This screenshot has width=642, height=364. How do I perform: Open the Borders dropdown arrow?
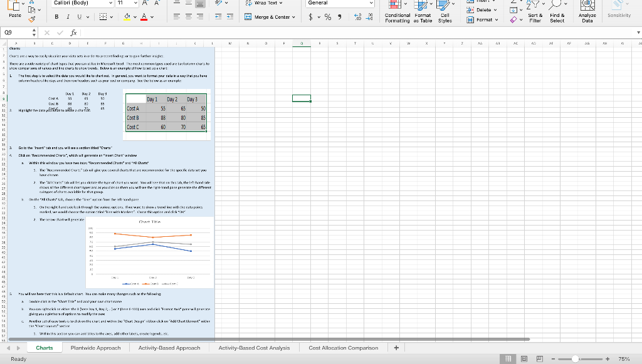click(112, 17)
